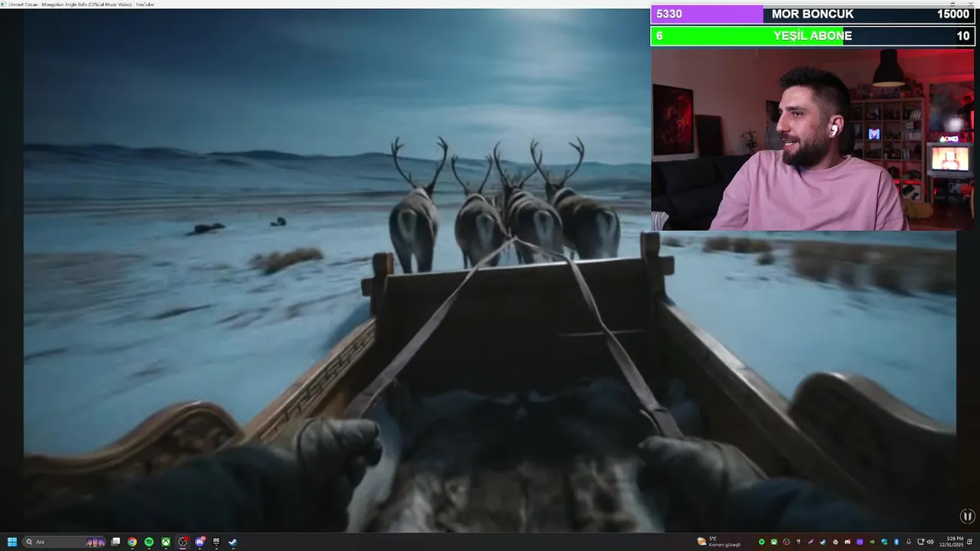The width and height of the screenshot is (980, 551).
Task: Open the Xbox app from the taskbar
Action: (166, 542)
